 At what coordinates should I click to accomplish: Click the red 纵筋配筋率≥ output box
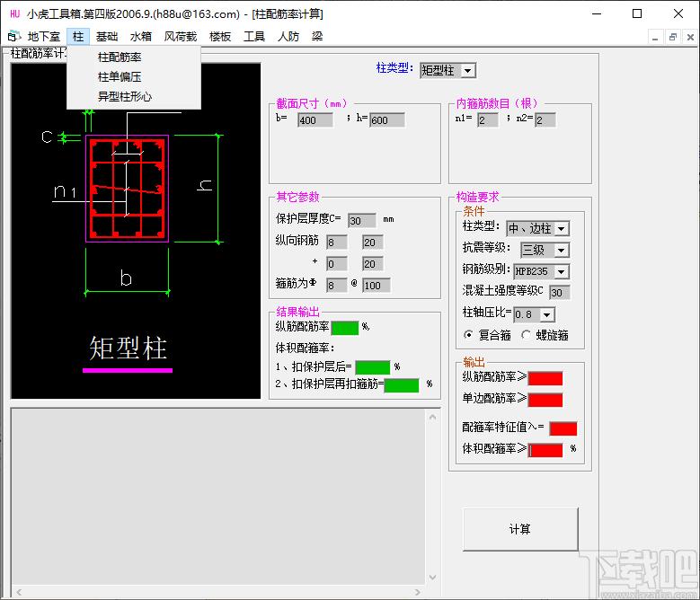coord(545,379)
